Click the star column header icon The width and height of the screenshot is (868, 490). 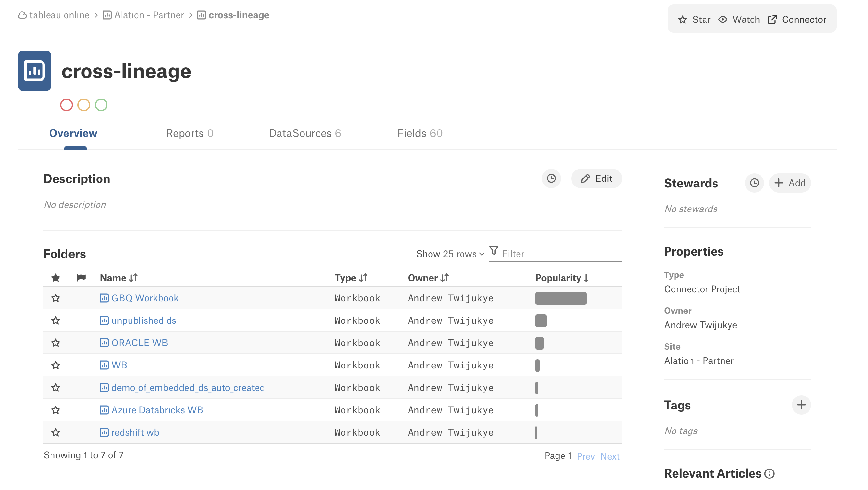tap(56, 278)
